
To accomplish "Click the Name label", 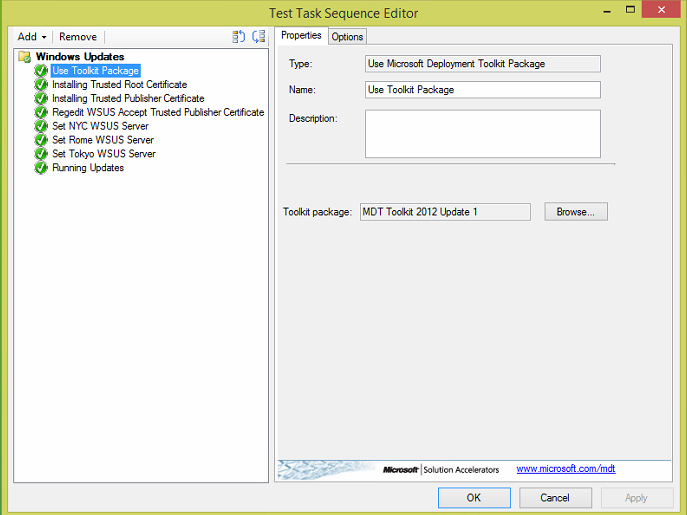I will [x=302, y=90].
